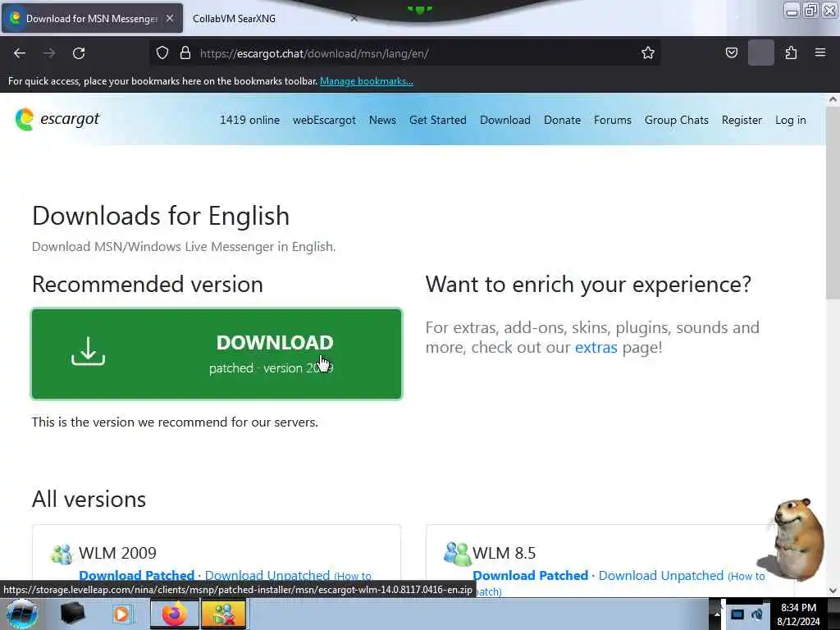Viewport: 840px width, 630px height.
Task: Open the News nav item
Action: point(382,120)
